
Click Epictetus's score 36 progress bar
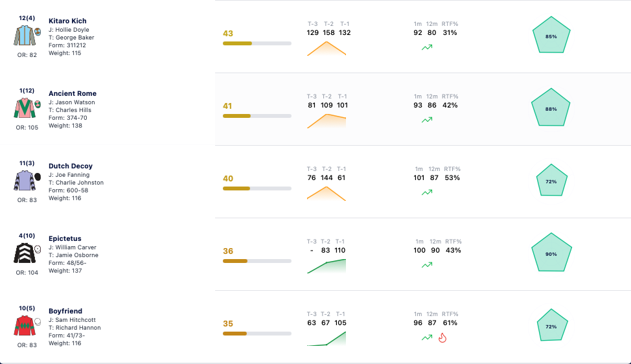[257, 261]
